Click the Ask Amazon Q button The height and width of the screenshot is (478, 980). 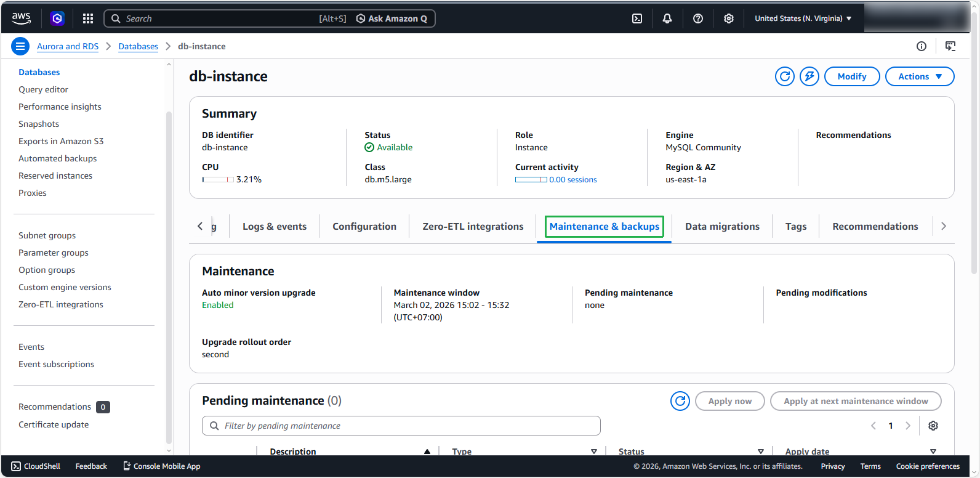point(392,18)
